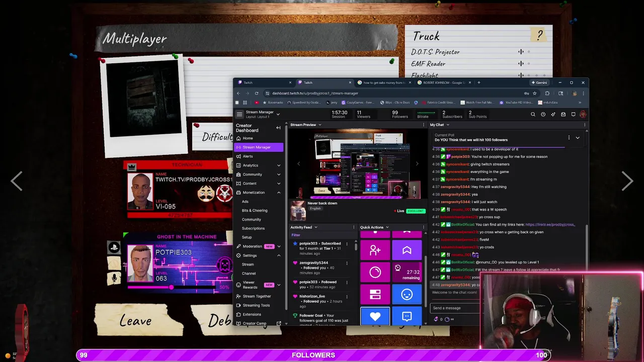Click the Twitch profile avatar
This screenshot has height=362, width=644.
[x=583, y=114]
